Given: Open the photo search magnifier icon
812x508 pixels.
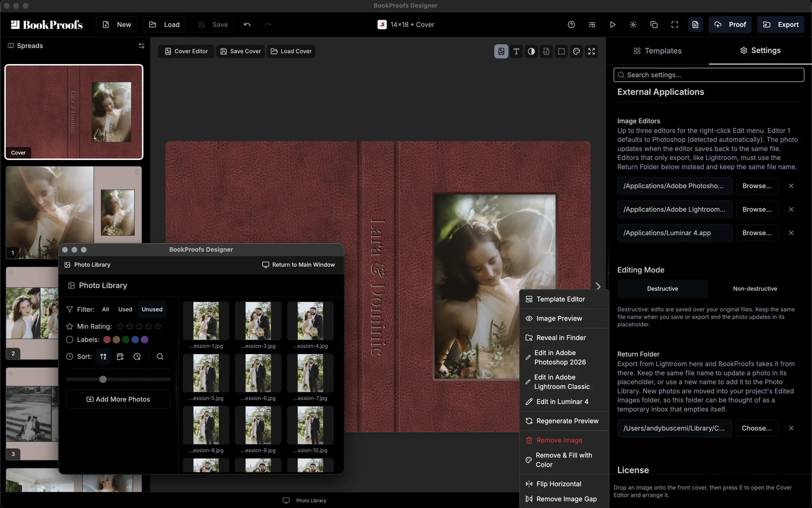Looking at the screenshot, I should [x=160, y=357].
